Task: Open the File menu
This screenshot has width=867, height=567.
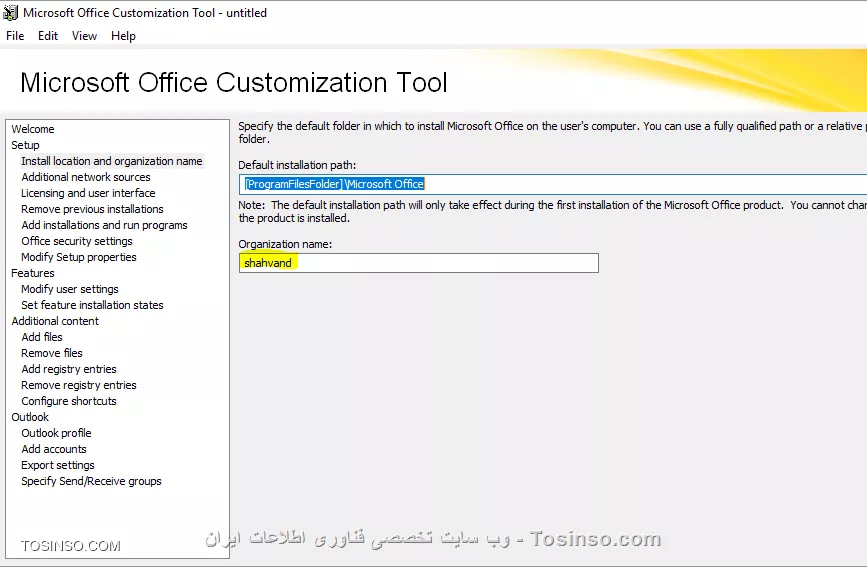Action: (15, 36)
